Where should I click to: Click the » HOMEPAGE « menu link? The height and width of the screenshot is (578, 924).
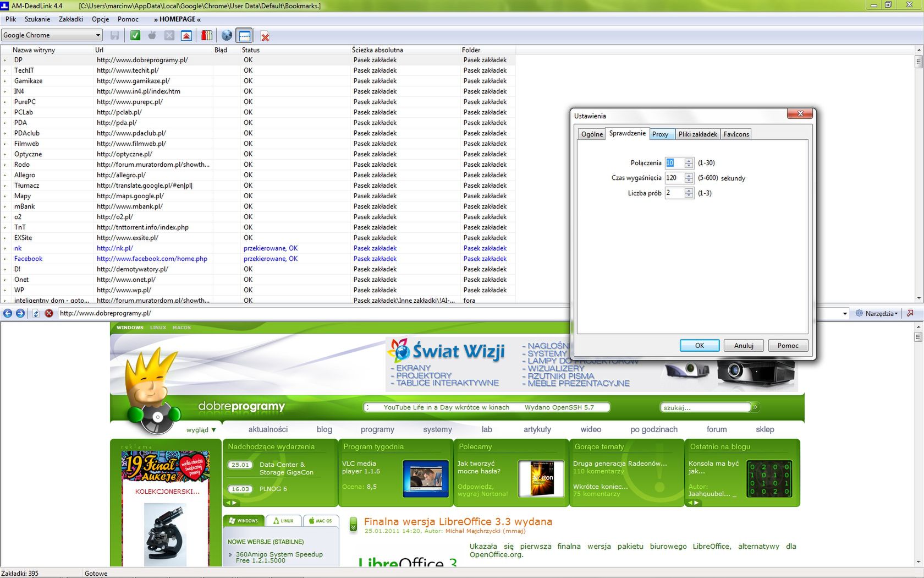tap(177, 19)
